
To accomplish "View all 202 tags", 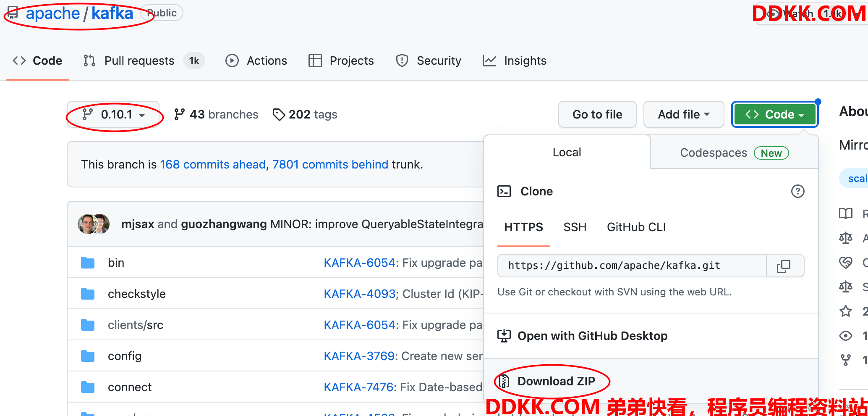I will point(305,114).
